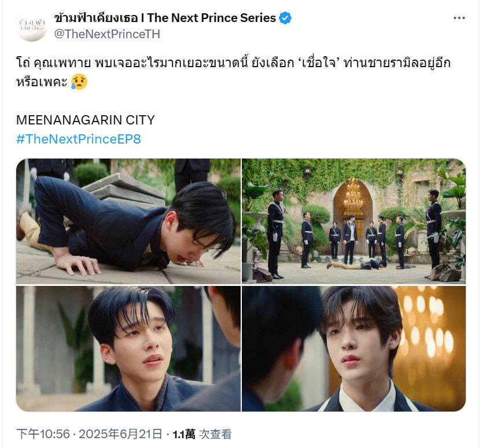Click the 1.1萬 view count
486x448 pixels.
pos(184,434)
